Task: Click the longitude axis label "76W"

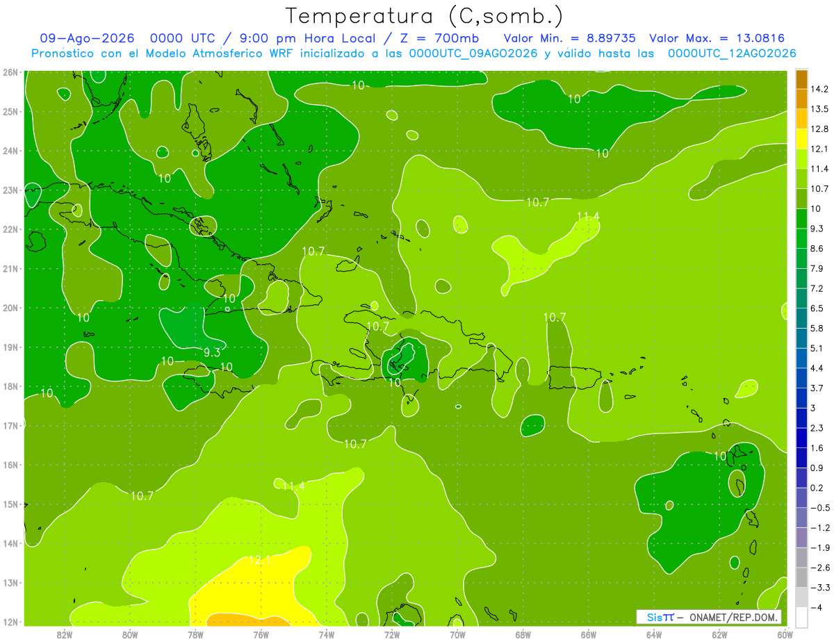Action: click(261, 634)
